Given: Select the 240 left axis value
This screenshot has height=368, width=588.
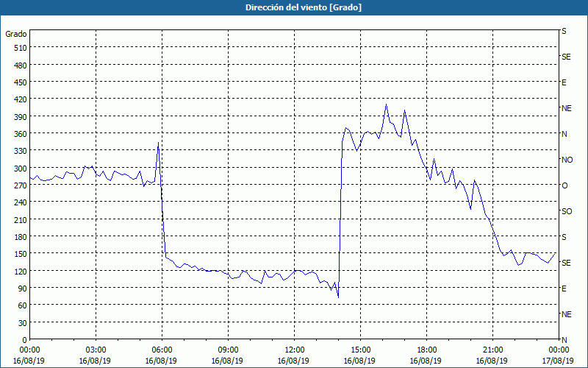Looking at the screenshot, I should [x=21, y=202].
